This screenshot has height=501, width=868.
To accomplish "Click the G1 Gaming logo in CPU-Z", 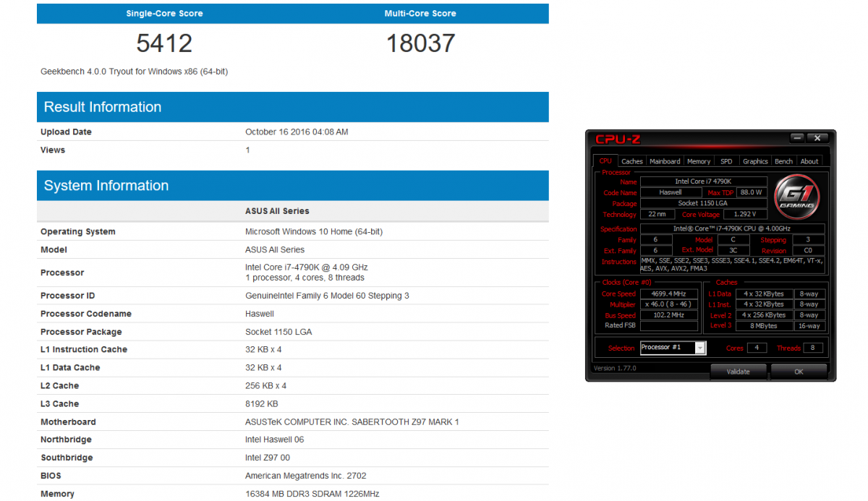I will [796, 195].
